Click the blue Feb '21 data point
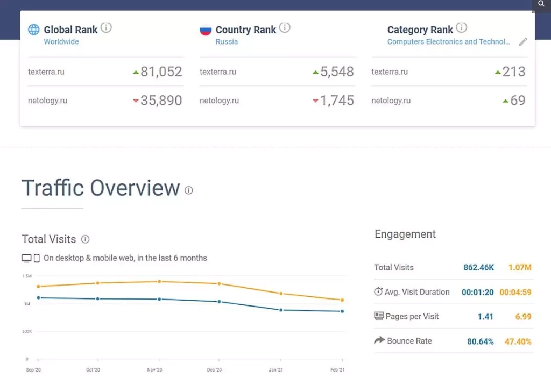Viewport: 551px width, 392px height. pos(342,311)
